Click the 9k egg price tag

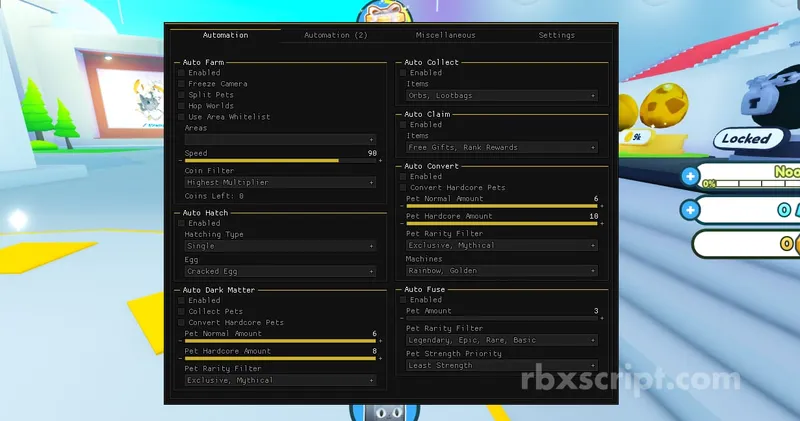tap(634, 137)
